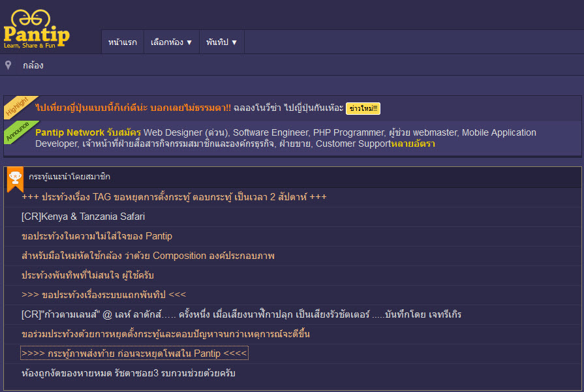Open the ขอประท้วงเรื่องระบบแถกพันทิป topic
The height and width of the screenshot is (392, 584).
tap(104, 295)
